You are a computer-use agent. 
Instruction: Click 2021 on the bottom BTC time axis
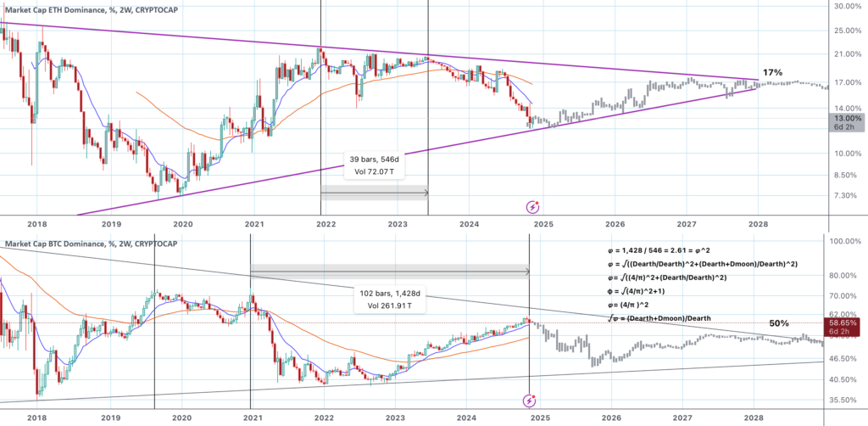252,418
